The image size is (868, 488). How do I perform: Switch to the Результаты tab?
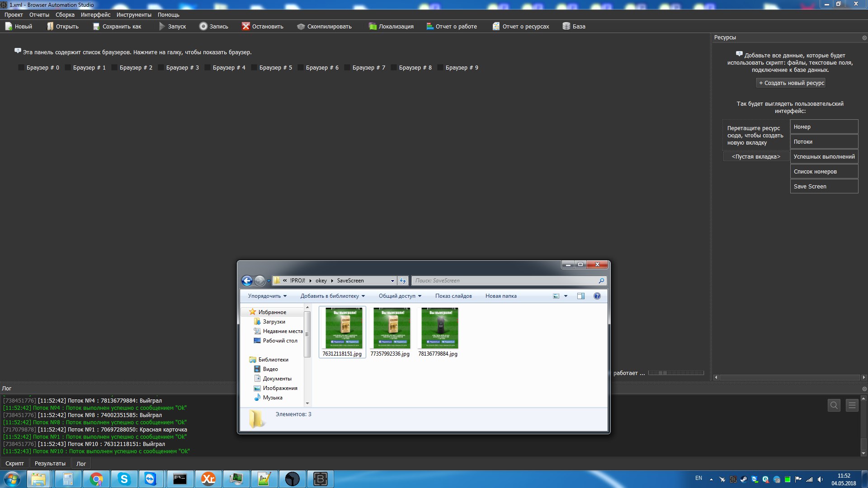coord(50,464)
